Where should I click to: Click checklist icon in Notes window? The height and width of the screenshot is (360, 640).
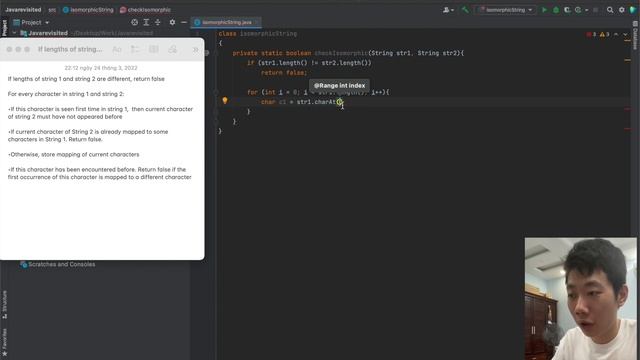135,49
